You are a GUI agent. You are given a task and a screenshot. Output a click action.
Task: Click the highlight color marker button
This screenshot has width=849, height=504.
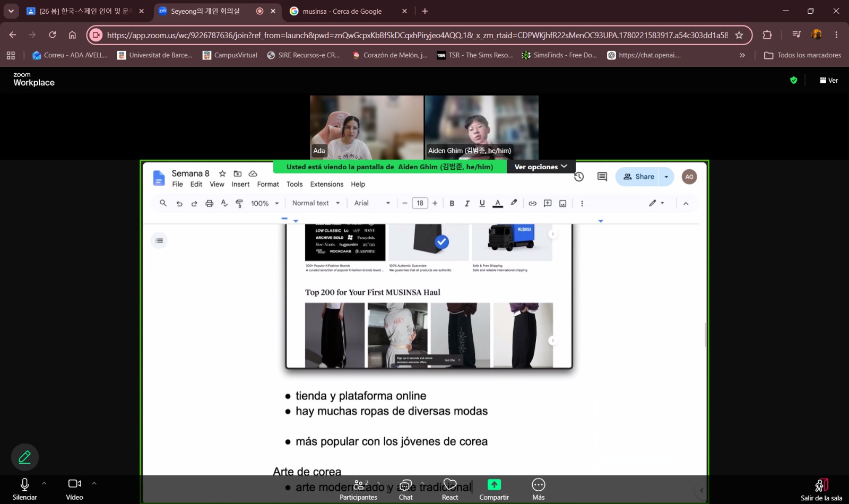[x=514, y=203]
